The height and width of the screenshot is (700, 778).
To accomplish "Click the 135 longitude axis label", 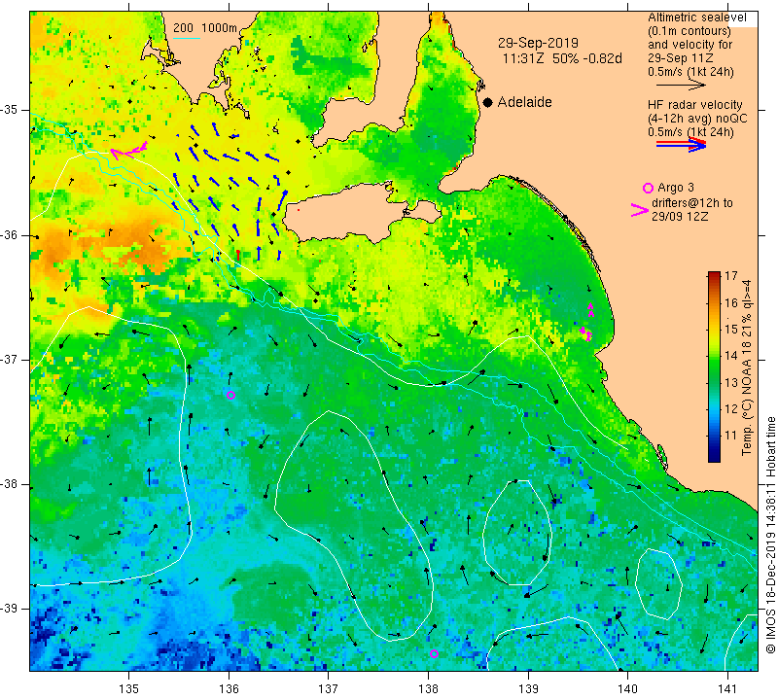I will tap(129, 689).
